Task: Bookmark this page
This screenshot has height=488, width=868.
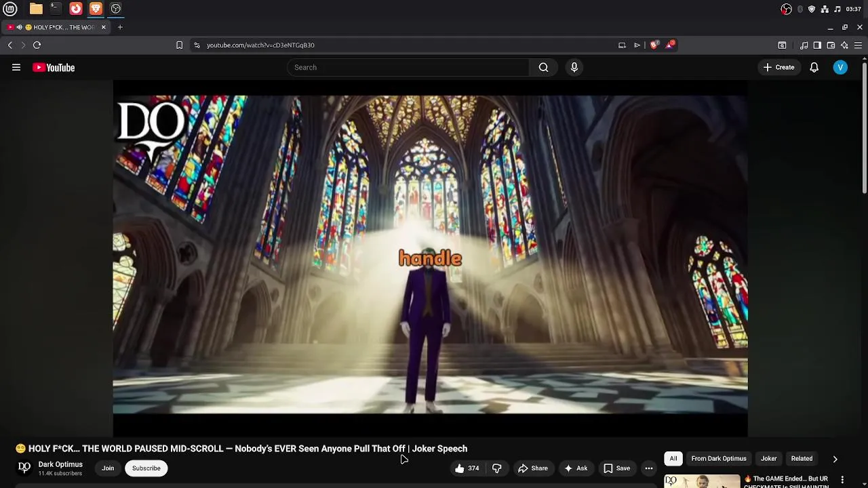Action: tap(179, 45)
